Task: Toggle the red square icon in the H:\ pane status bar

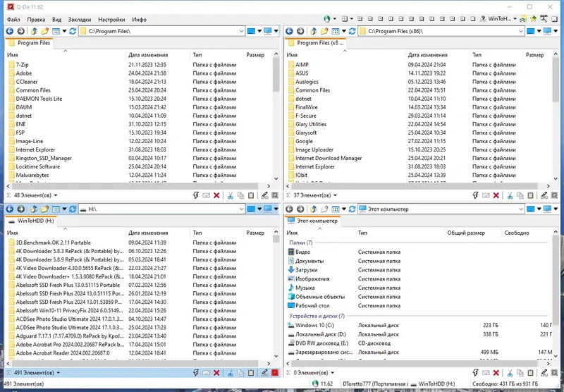Action: (275, 373)
